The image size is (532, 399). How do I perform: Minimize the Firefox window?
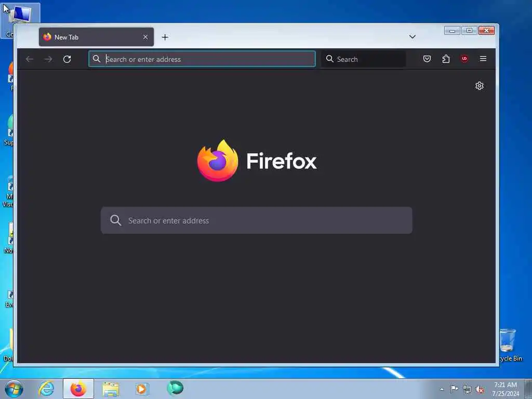(x=452, y=31)
